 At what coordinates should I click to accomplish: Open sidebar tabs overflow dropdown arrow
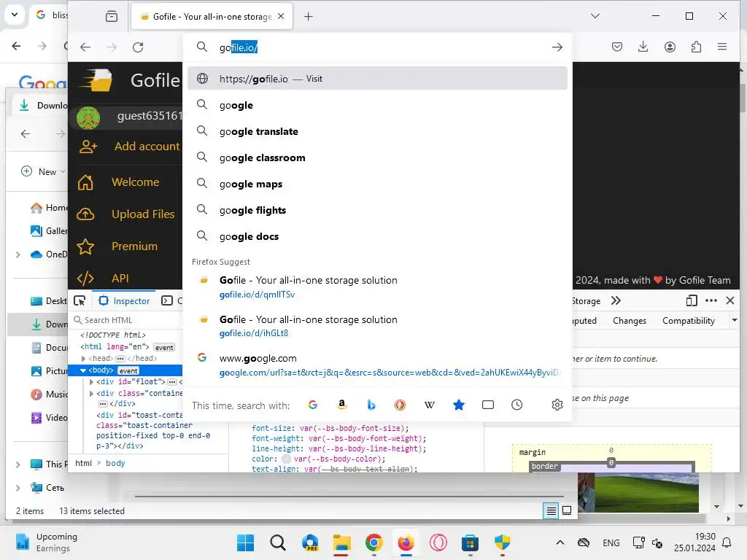[735, 320]
